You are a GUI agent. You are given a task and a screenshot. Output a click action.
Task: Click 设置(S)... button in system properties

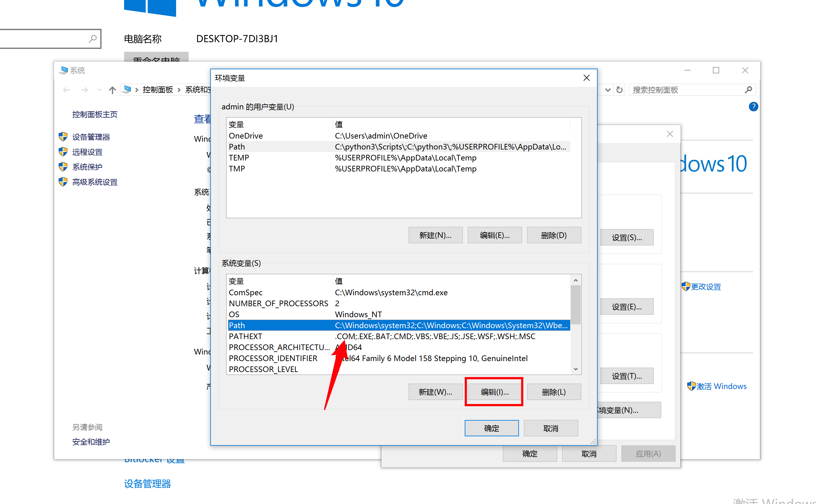coord(626,237)
